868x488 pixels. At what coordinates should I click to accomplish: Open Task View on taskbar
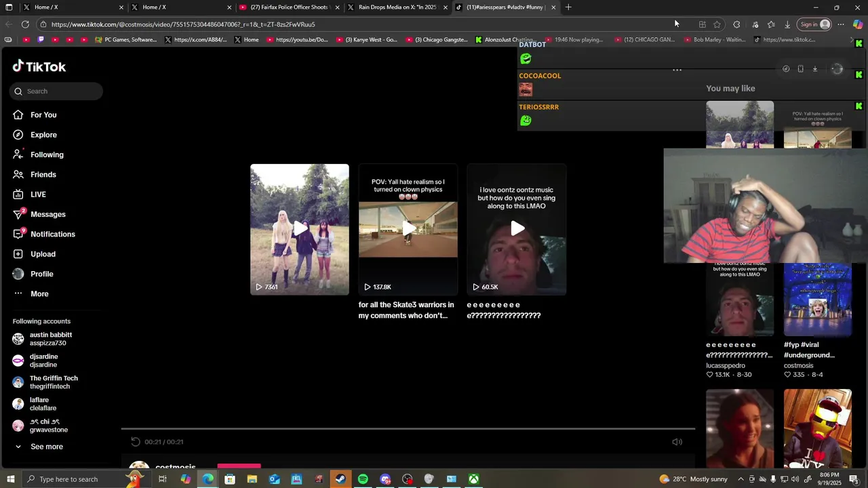tap(163, 479)
